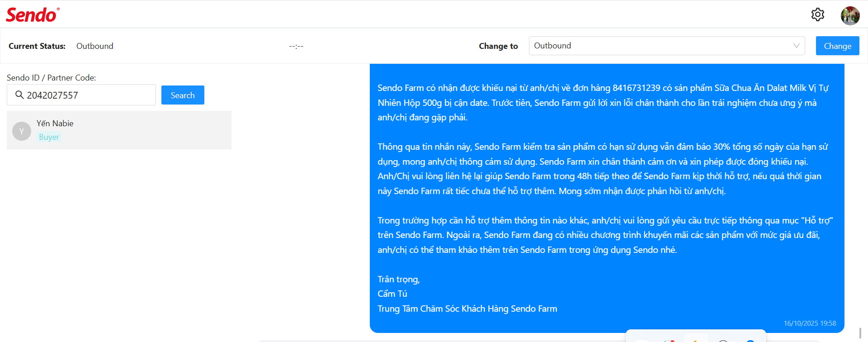Click the 'Sendo ID / Partner Code:' label
The height and width of the screenshot is (342, 868).
(x=52, y=78)
